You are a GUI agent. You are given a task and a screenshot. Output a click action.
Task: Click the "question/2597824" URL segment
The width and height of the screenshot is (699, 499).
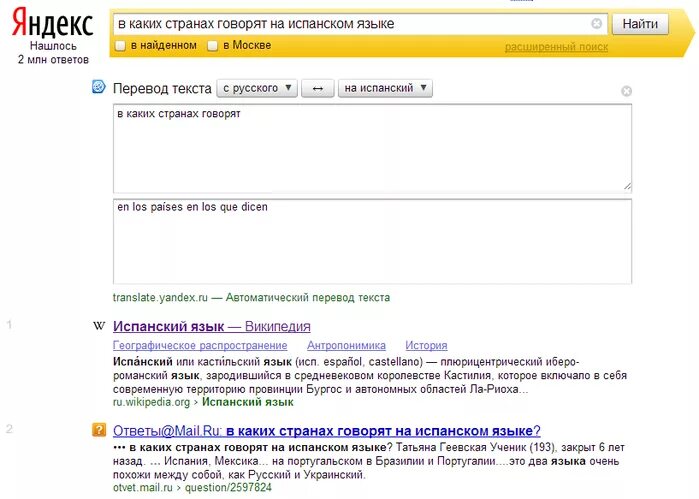point(228,487)
